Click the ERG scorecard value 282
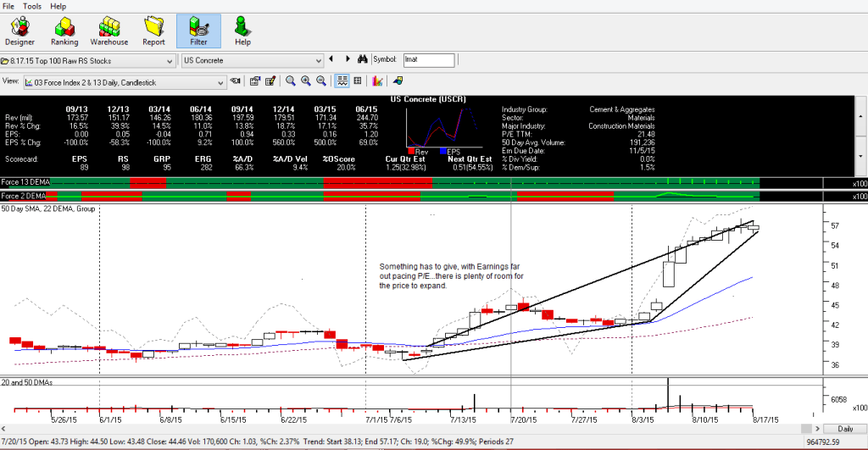This screenshot has height=450, width=868. click(205, 167)
